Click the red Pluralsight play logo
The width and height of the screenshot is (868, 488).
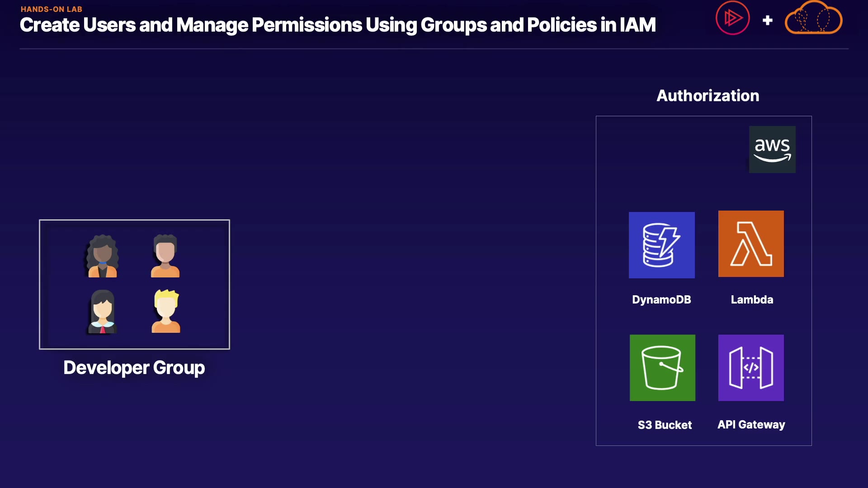[x=732, y=18]
